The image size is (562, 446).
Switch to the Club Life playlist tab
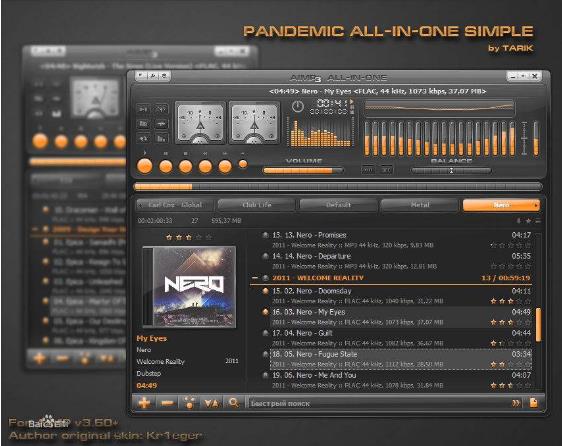pos(256,205)
